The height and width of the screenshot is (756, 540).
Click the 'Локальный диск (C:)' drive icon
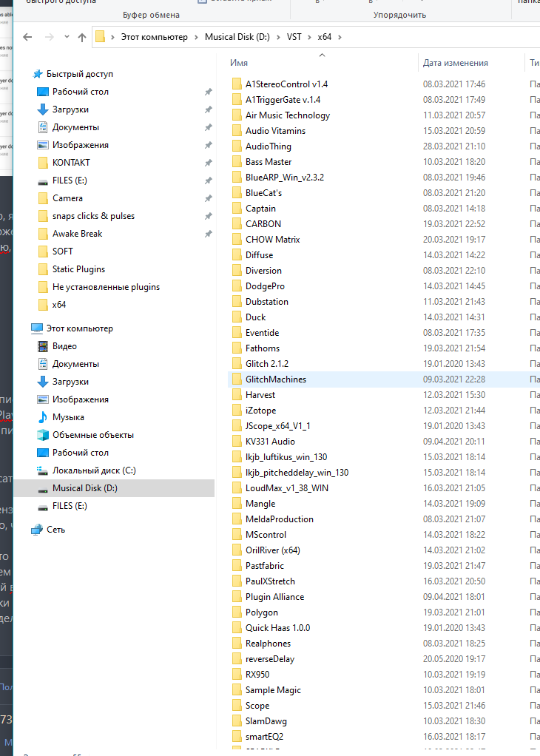[x=43, y=470]
